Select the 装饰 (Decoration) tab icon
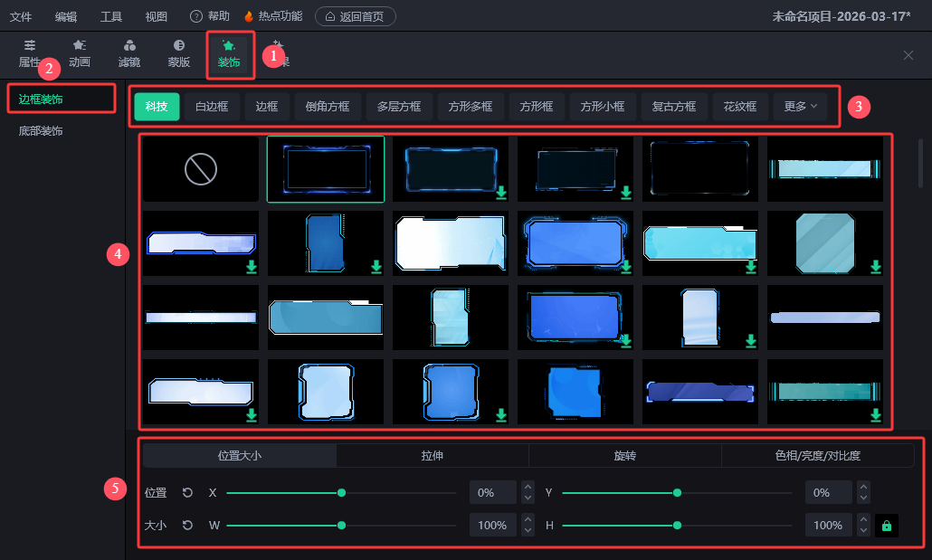The width and height of the screenshot is (932, 560). click(x=229, y=46)
